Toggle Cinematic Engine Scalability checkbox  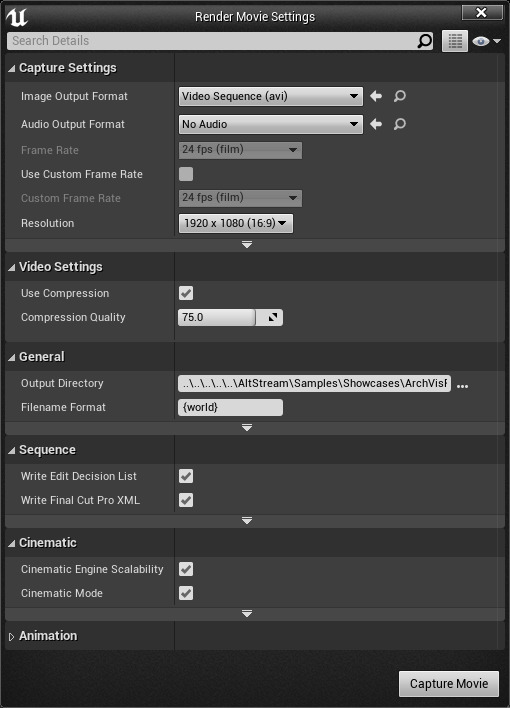point(186,569)
